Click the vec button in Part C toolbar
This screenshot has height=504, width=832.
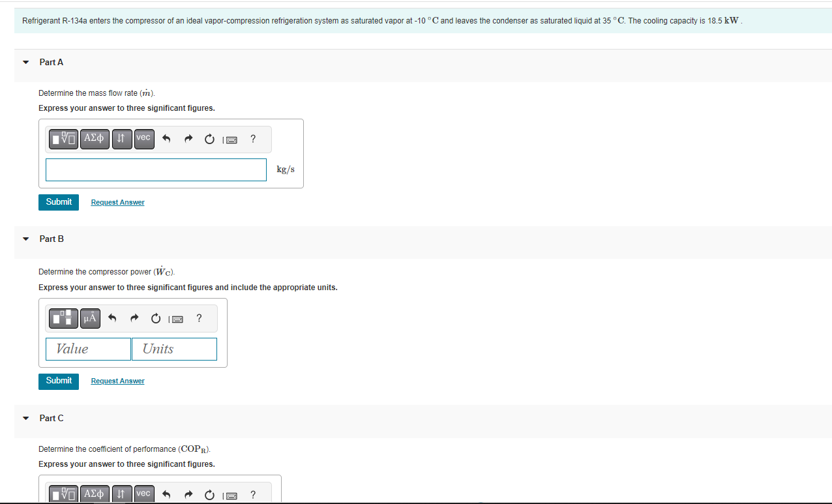pos(144,494)
